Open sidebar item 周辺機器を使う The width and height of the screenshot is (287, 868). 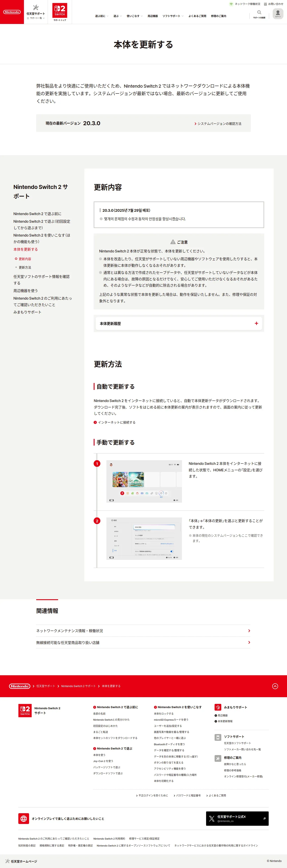tap(26, 291)
